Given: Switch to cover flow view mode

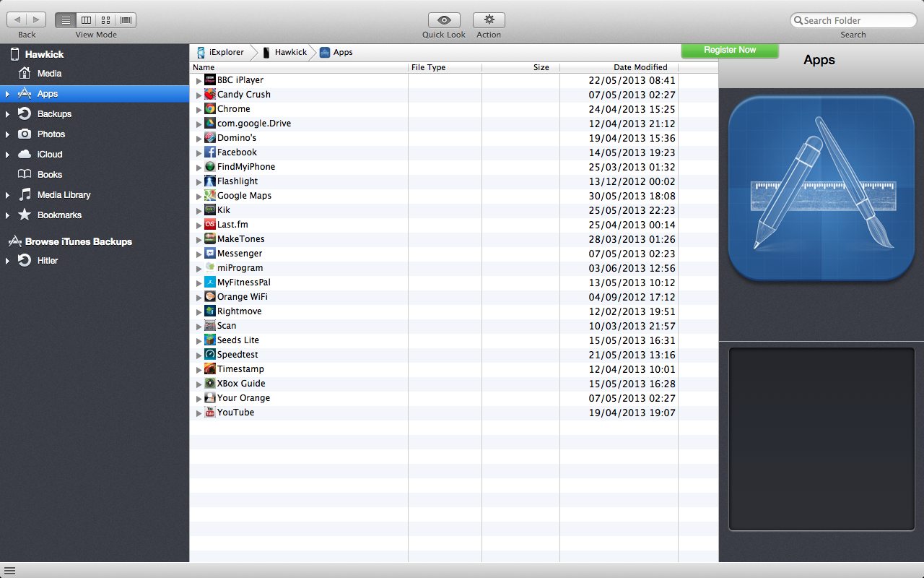Looking at the screenshot, I should (126, 20).
